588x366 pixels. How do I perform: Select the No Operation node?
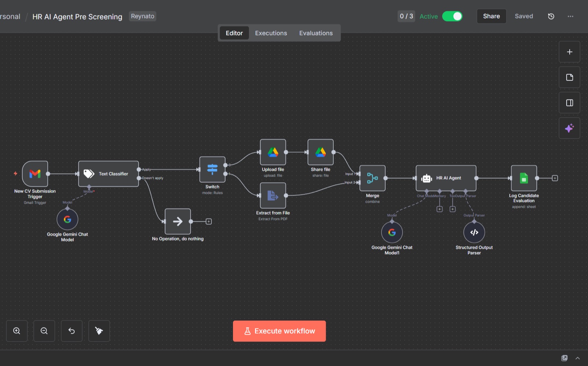(x=178, y=221)
